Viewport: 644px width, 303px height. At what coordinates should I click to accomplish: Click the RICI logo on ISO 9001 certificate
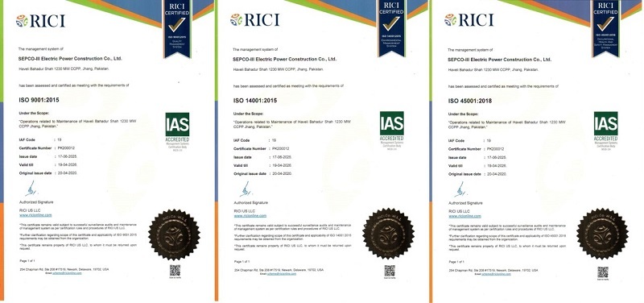pos(41,21)
